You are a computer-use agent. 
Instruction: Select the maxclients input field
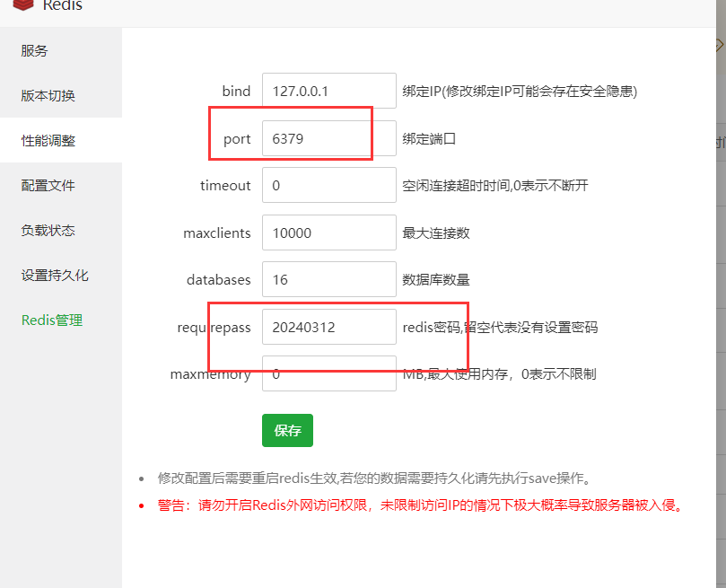pos(329,233)
